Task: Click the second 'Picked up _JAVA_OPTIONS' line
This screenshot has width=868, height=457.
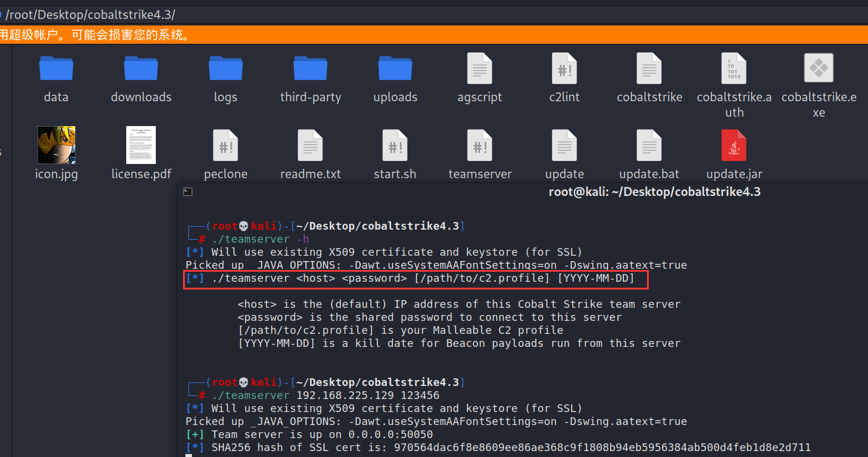Action: coord(437,421)
